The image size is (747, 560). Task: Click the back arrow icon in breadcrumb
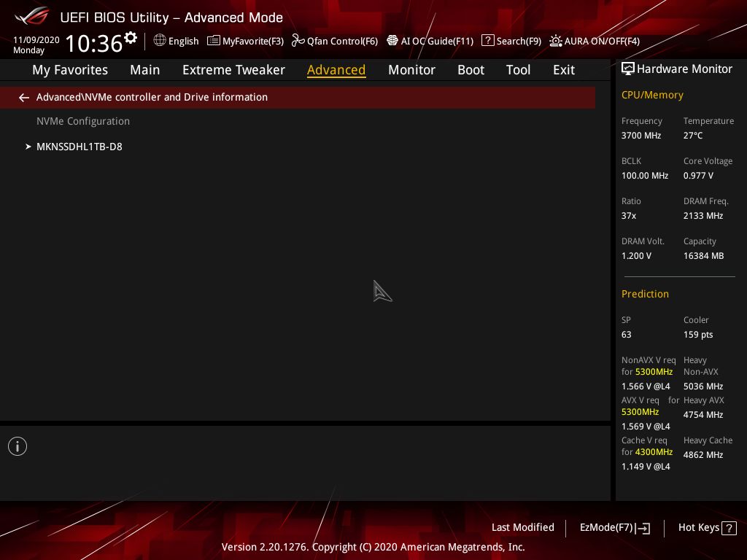24,98
